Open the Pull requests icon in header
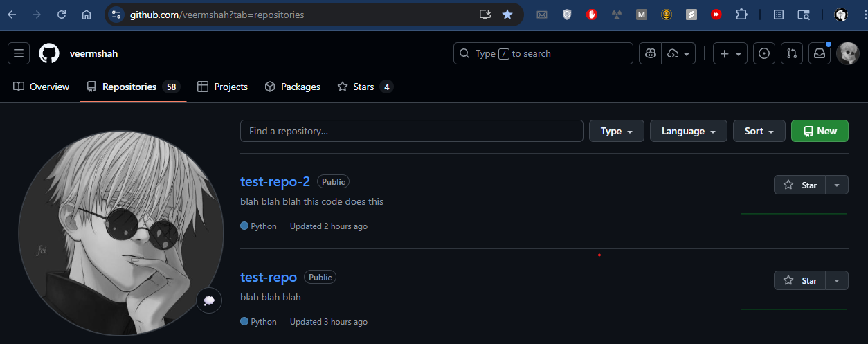This screenshot has height=344, width=868. coord(792,53)
